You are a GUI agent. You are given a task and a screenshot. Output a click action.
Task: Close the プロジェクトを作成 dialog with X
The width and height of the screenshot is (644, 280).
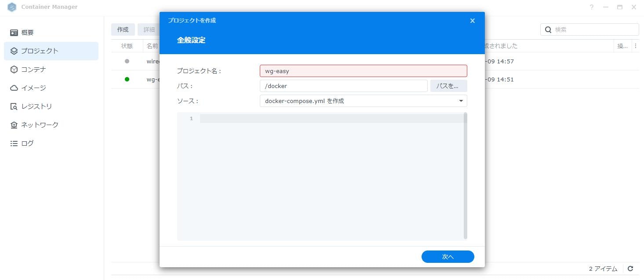click(473, 21)
